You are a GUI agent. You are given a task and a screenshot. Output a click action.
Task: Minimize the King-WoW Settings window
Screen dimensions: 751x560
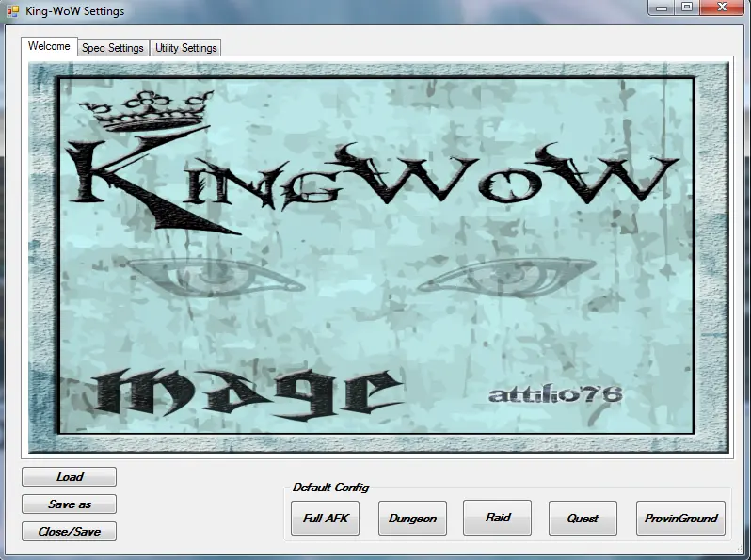coord(662,8)
